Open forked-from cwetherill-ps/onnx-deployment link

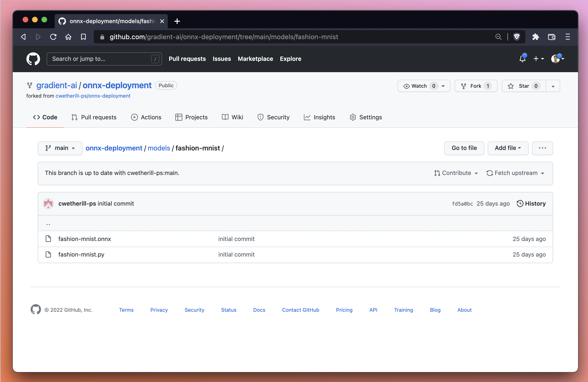tap(93, 96)
